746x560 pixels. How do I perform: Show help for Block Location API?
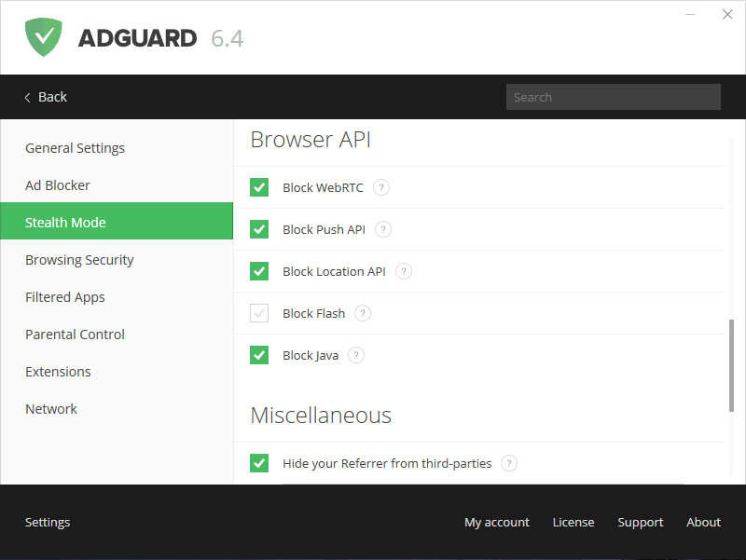point(404,271)
